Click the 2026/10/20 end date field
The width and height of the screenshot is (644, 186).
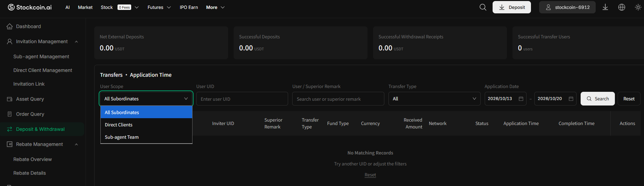[555, 99]
